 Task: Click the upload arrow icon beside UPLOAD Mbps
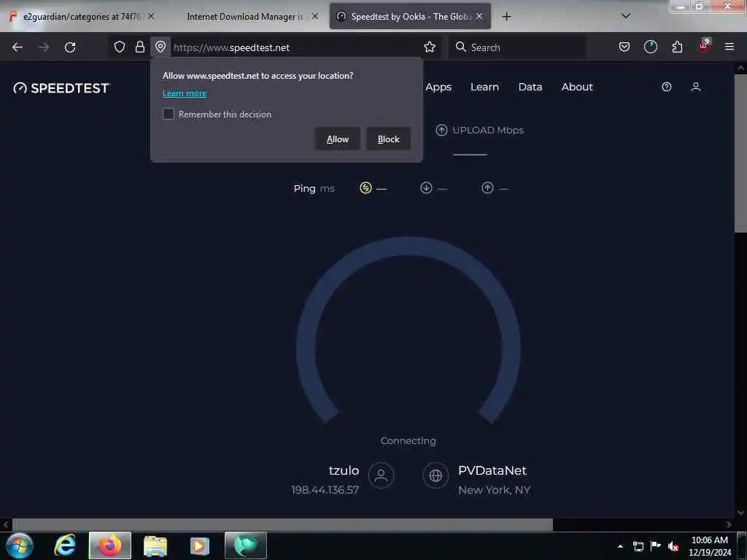tap(441, 130)
